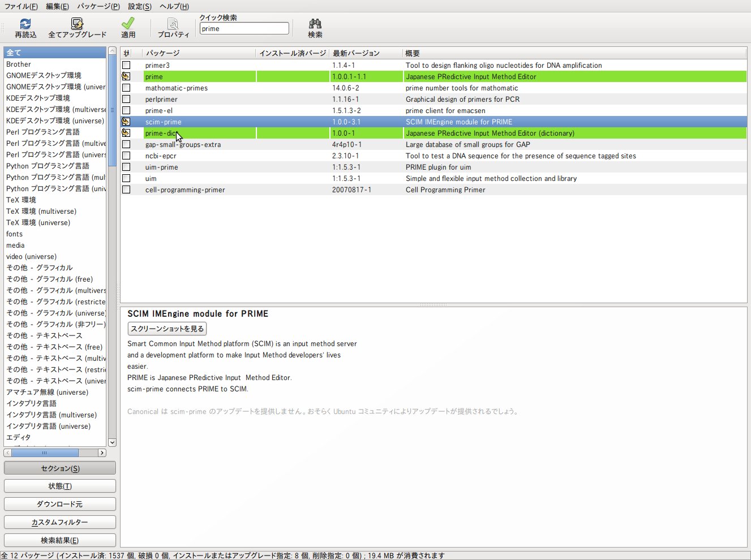Click the ダウンロード元 filter button
Viewport: 751px width, 560px height.
pos(60,504)
